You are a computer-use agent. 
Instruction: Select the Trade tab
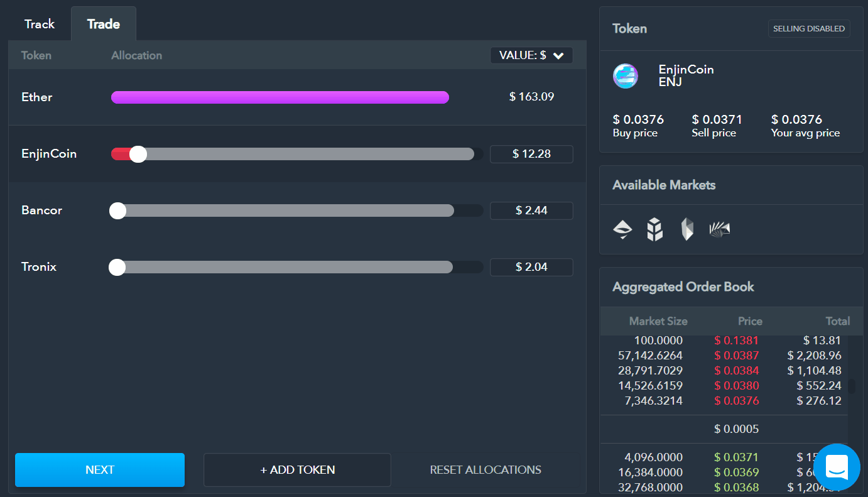pyautogui.click(x=104, y=24)
